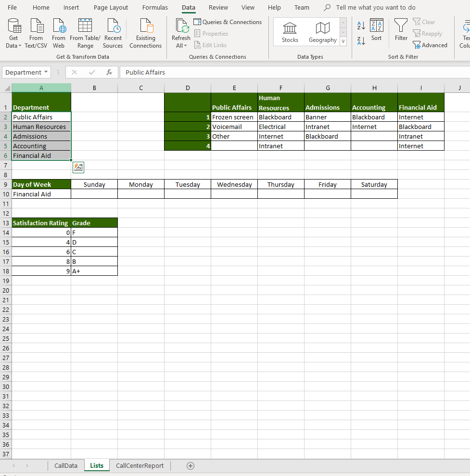Switch to the CallCenterReport sheet
470x476 pixels.
tap(140, 466)
